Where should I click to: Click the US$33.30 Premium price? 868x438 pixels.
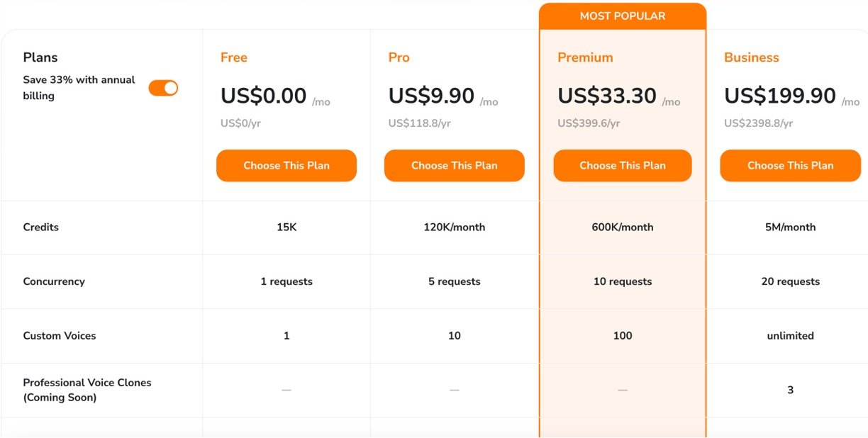click(607, 96)
